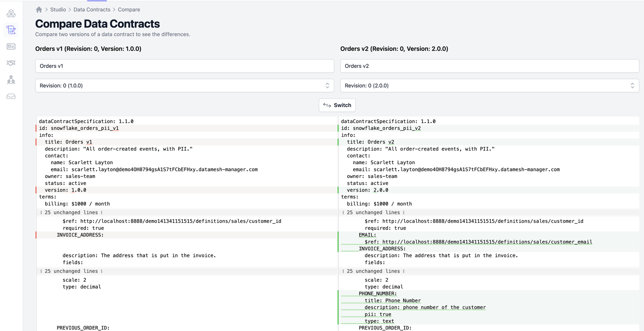Screen dimensions: 644x331
Task: Expand first 25 unchanged lines on left
Action: point(71,212)
